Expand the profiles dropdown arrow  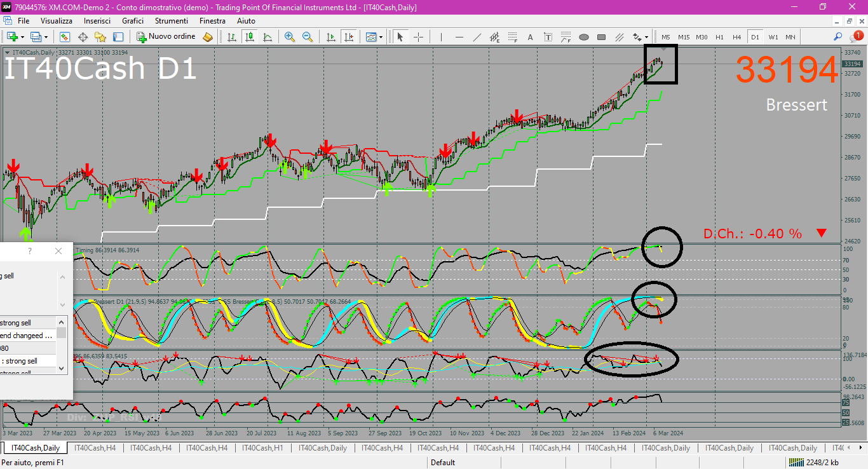pos(46,37)
